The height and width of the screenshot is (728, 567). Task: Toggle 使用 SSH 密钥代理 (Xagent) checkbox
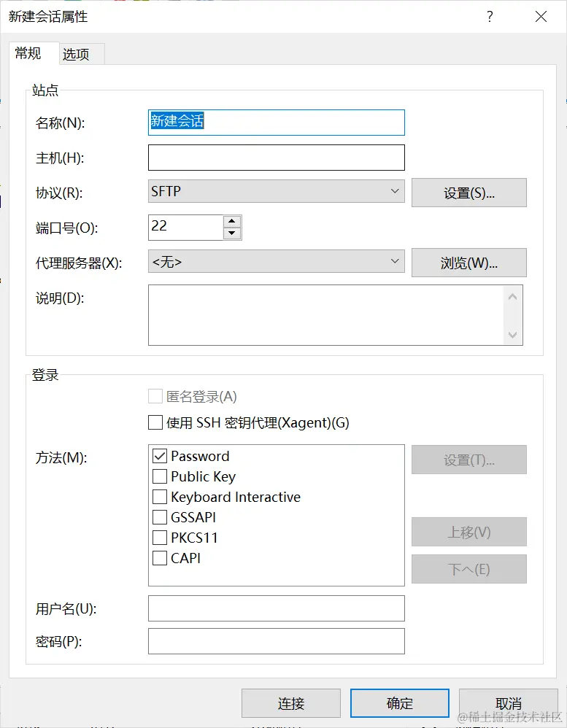[155, 422]
